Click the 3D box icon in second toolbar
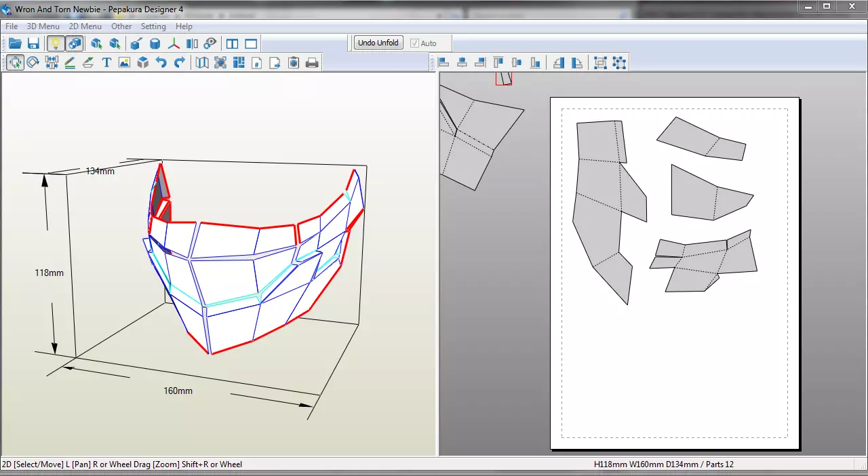868x476 pixels. click(x=143, y=63)
